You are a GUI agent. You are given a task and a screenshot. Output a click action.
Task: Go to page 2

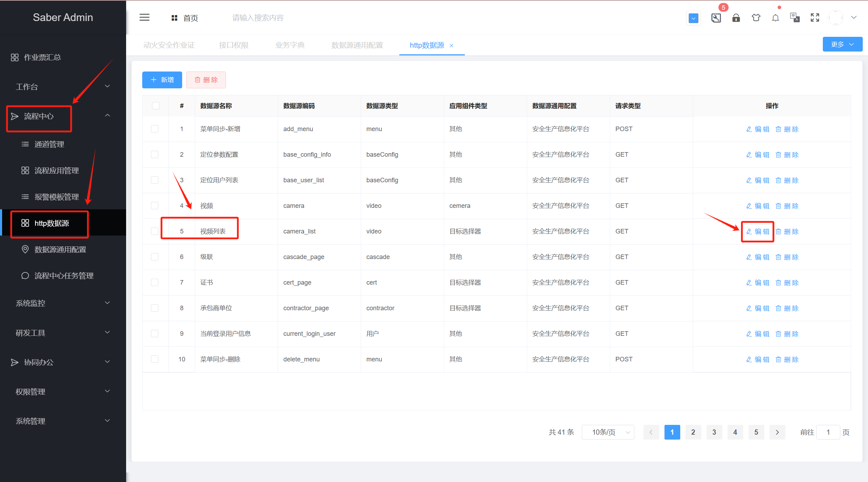[693, 432]
